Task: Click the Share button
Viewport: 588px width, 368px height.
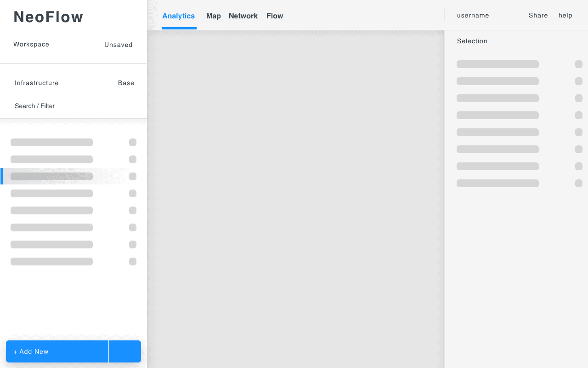Action: pyautogui.click(x=538, y=16)
